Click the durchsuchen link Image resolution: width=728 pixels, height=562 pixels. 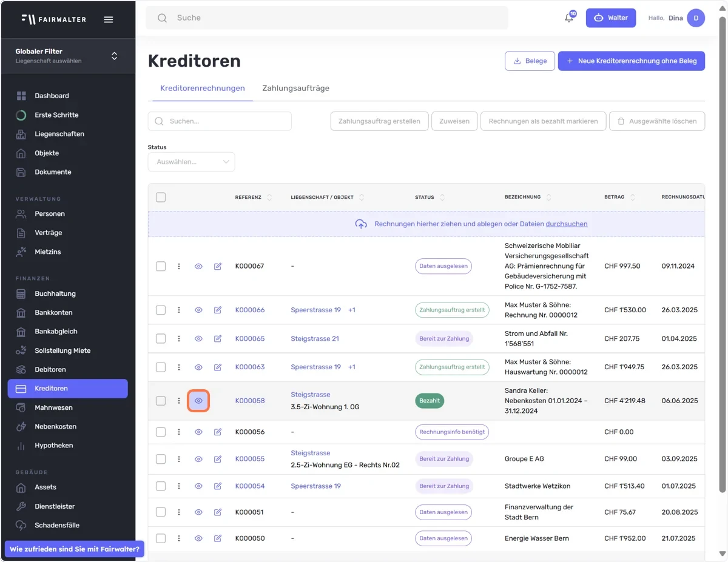point(567,224)
